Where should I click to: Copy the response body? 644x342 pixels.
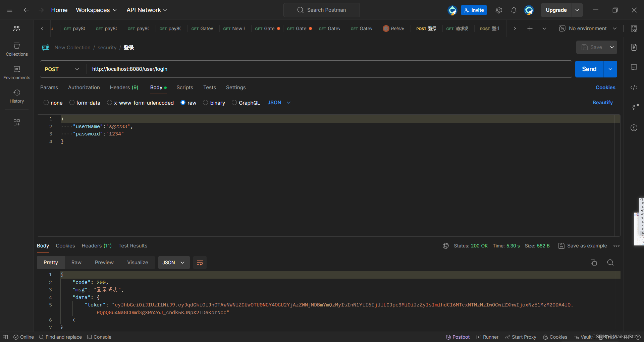click(x=594, y=263)
